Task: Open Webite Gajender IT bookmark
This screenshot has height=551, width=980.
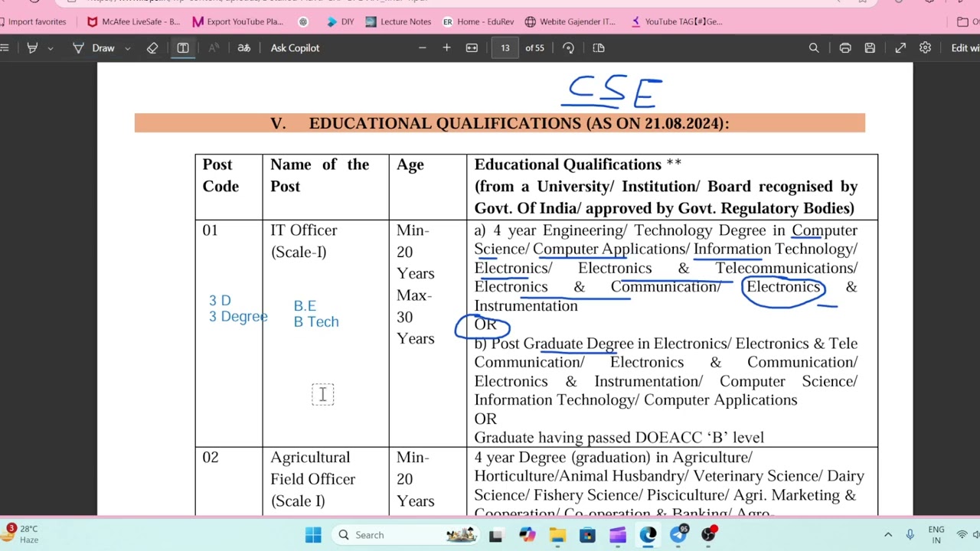Action: point(570,21)
